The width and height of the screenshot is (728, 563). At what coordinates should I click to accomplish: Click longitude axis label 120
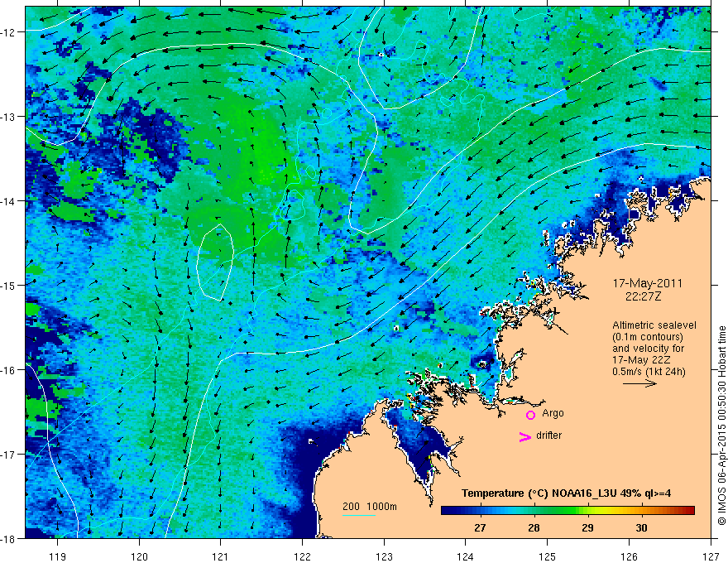pyautogui.click(x=139, y=556)
